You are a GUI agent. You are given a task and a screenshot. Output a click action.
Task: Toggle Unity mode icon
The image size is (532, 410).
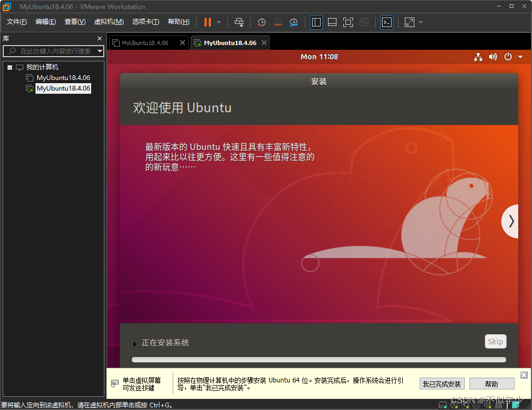tap(364, 22)
